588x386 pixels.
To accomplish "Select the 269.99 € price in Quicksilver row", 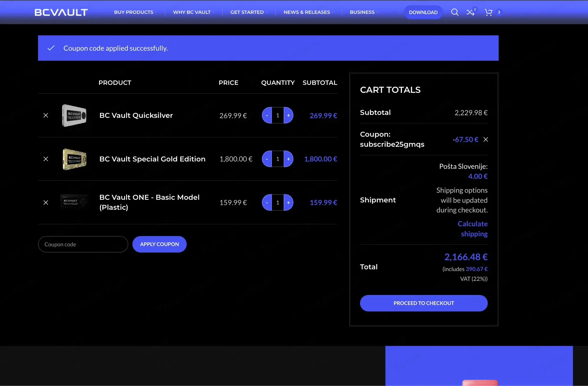I will [233, 116].
